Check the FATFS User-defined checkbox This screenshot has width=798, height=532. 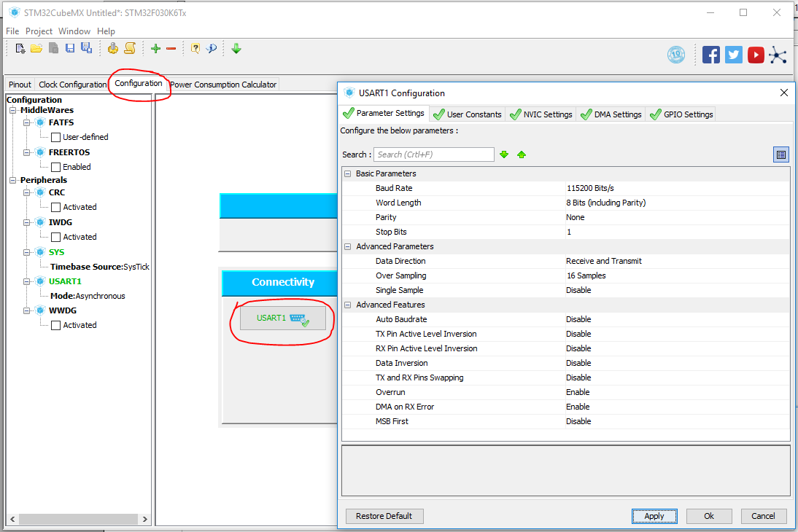click(x=56, y=137)
